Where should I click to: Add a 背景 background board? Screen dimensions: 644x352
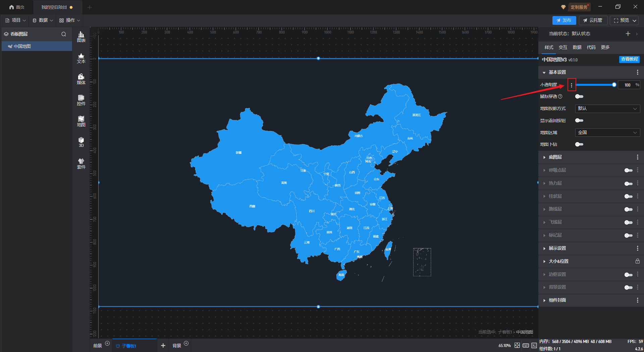186,343
